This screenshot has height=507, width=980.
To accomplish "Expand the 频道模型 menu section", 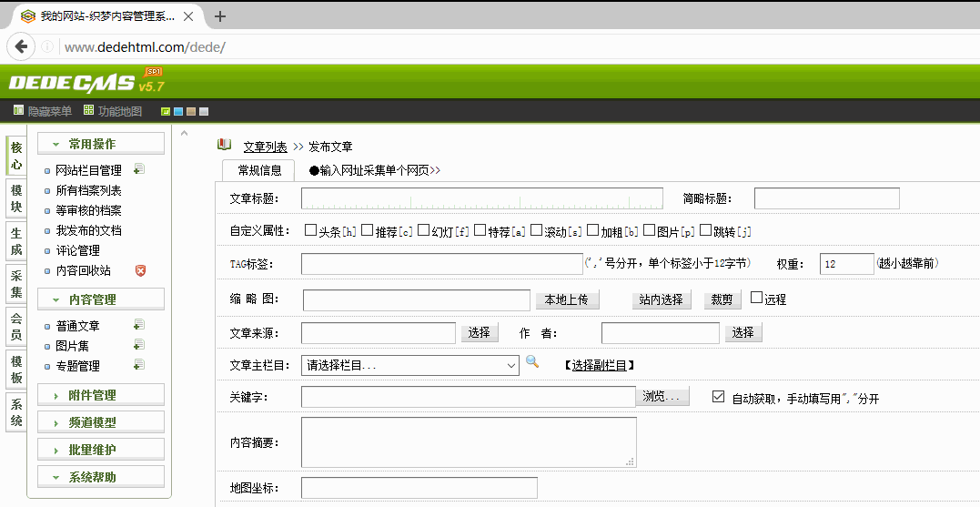I will point(101,422).
